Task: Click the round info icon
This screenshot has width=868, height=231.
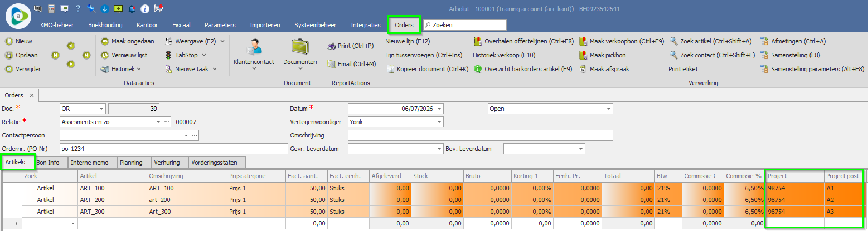Action: [144, 8]
